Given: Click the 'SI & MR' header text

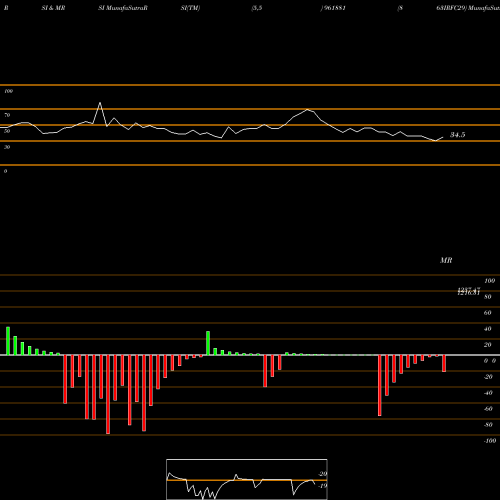Looking at the screenshot, I should pos(53,8).
